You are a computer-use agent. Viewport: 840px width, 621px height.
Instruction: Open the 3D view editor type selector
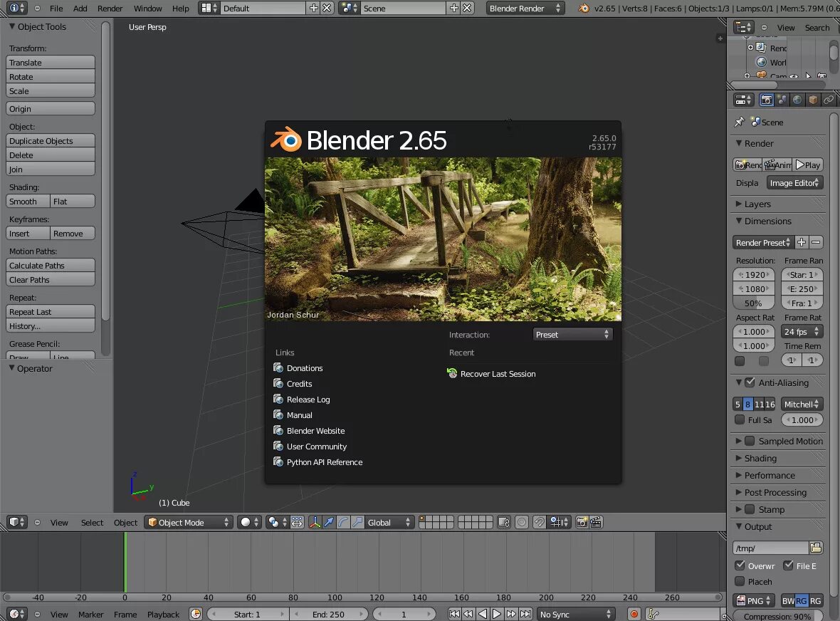click(16, 522)
